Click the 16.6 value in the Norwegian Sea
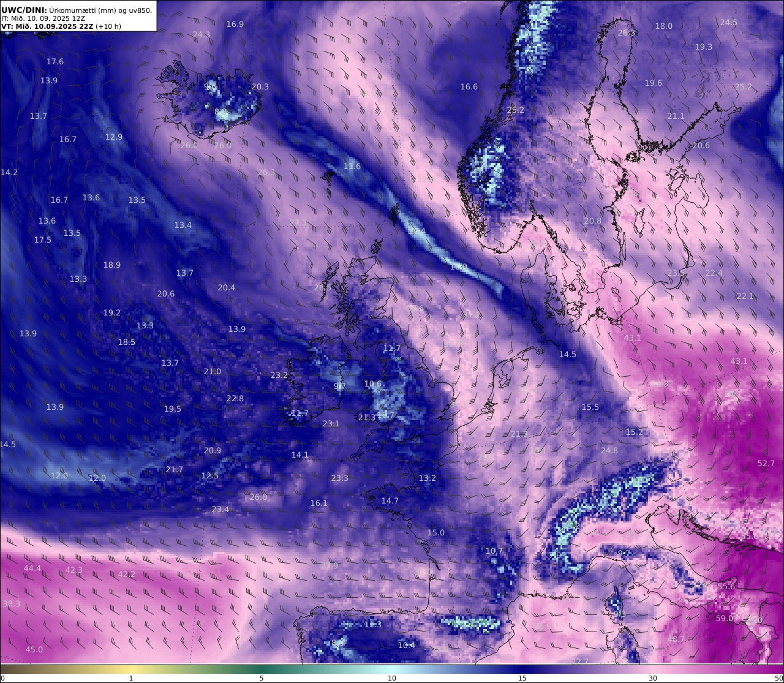784x683 pixels. (469, 86)
